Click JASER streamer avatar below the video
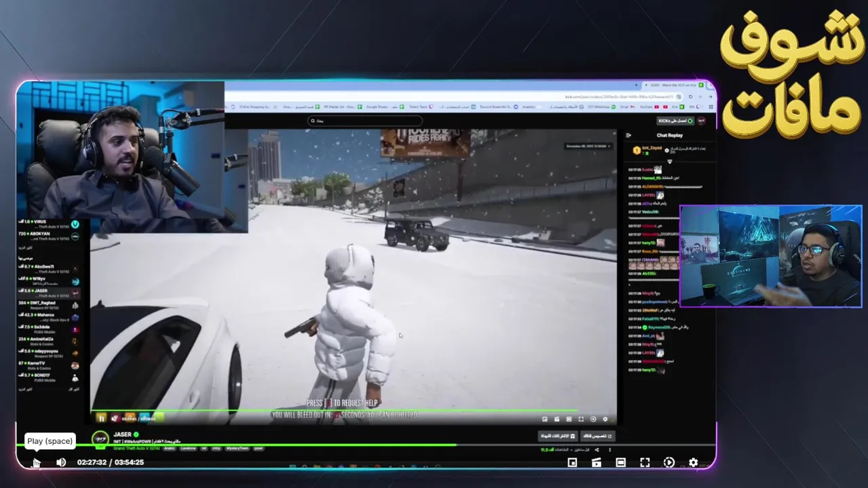The image size is (868, 488). coord(100,440)
